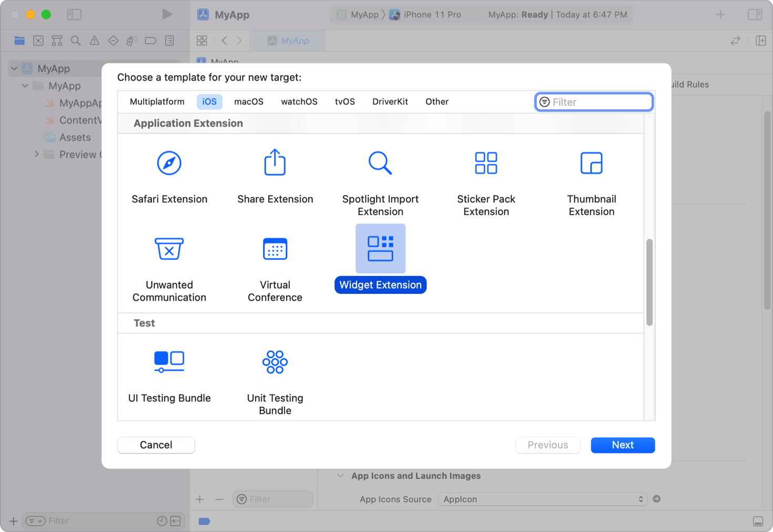
Task: Collapse App Icons and Launch Images section
Action: point(340,476)
